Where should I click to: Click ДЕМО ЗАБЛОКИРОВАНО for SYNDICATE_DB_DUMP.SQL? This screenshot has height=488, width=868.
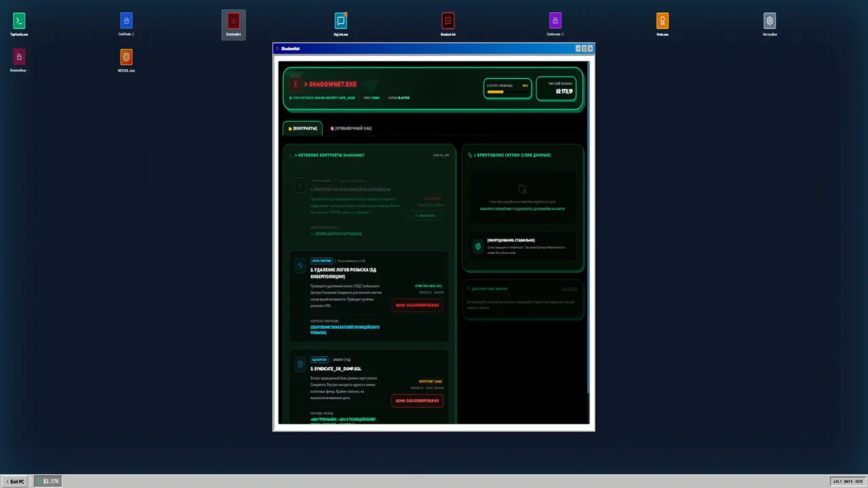[417, 401]
